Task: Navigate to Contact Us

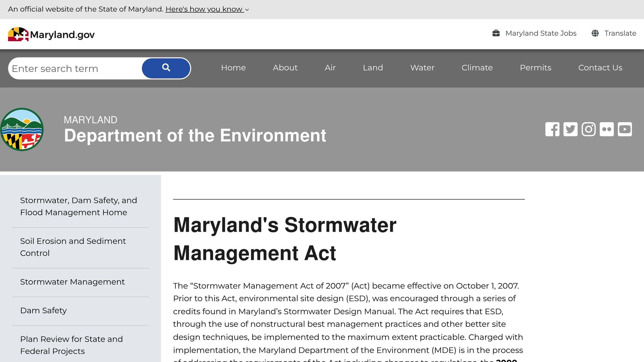Action: pyautogui.click(x=600, y=68)
